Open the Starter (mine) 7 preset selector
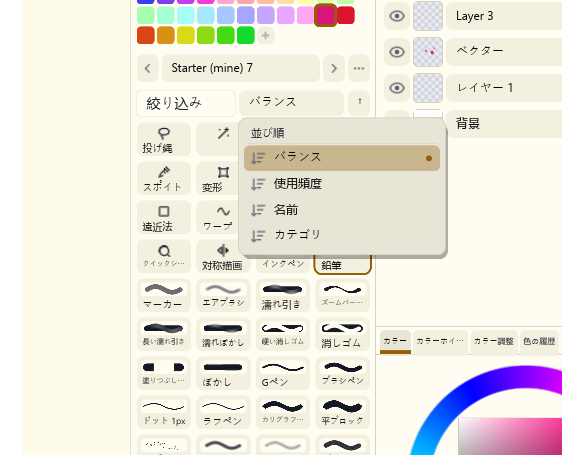 click(240, 68)
